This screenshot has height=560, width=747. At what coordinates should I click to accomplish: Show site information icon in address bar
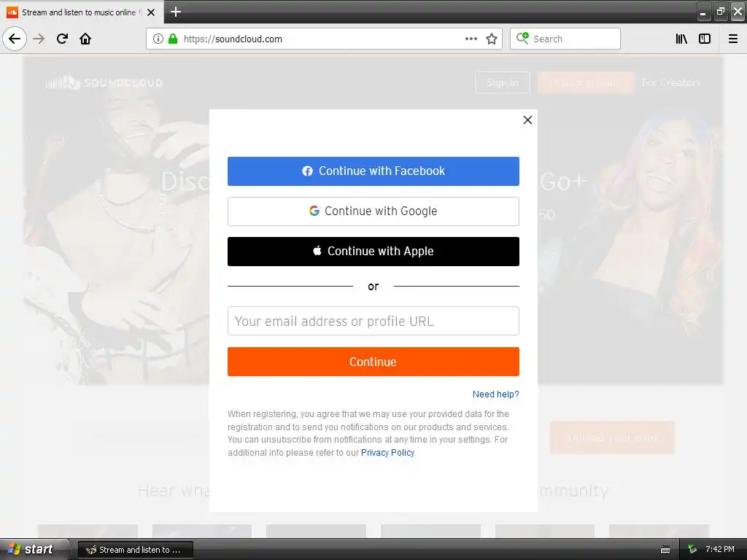pos(158,39)
